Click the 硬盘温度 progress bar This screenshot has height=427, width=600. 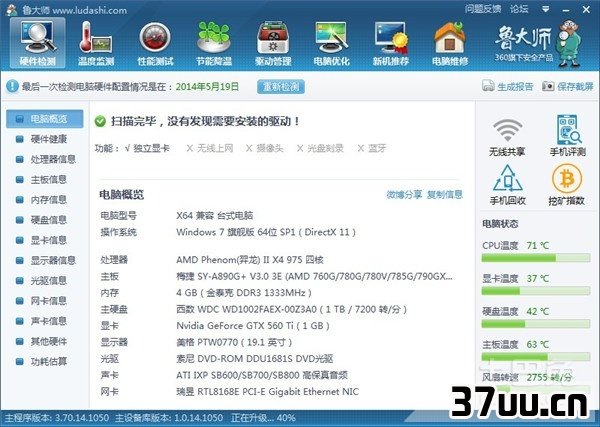[536, 324]
